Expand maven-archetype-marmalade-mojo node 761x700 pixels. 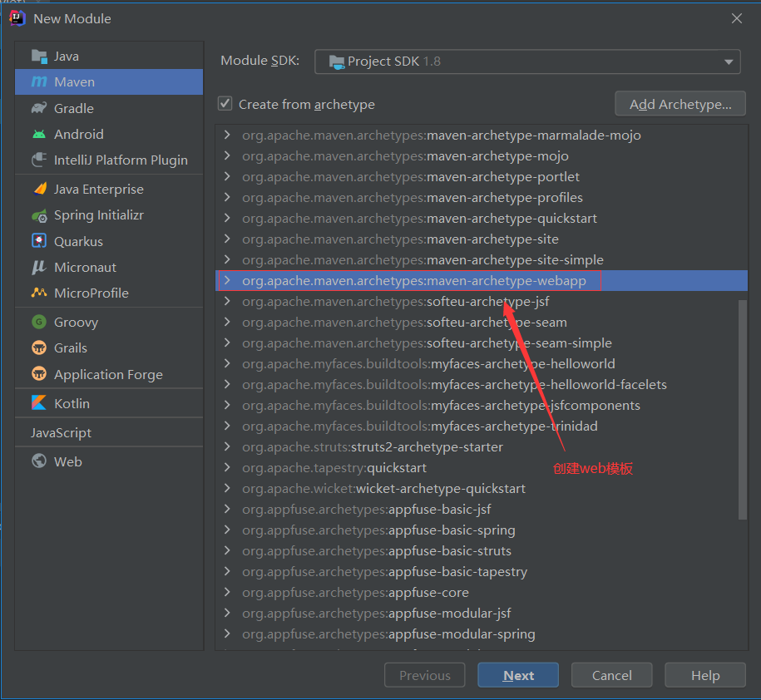pyautogui.click(x=227, y=135)
